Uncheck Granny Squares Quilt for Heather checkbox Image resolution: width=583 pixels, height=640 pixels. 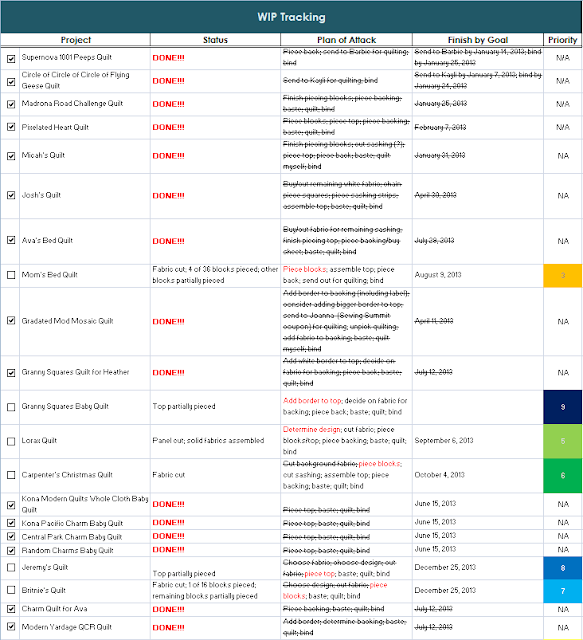11,373
